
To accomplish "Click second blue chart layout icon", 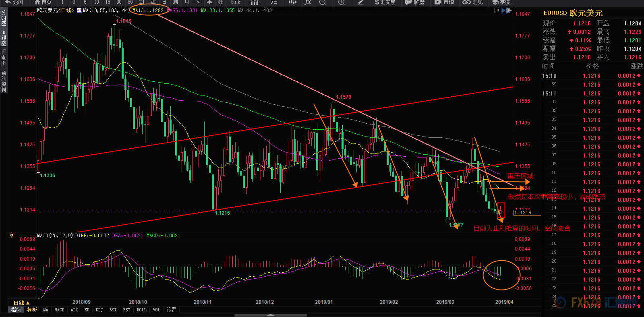I will coord(504,10).
